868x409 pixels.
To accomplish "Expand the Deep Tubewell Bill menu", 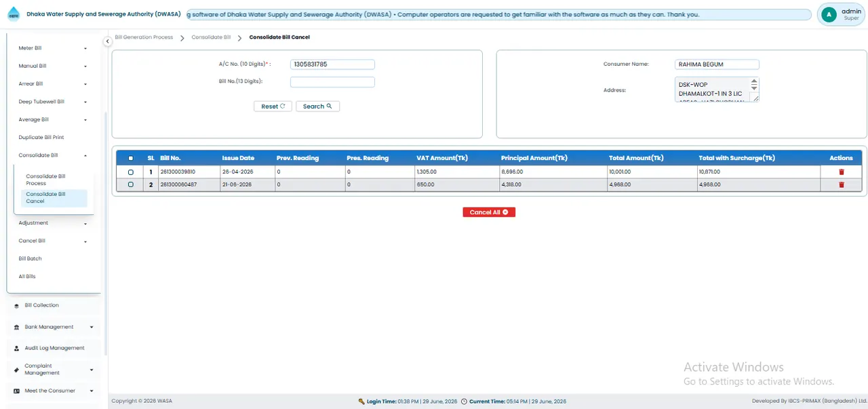I will [x=85, y=102].
